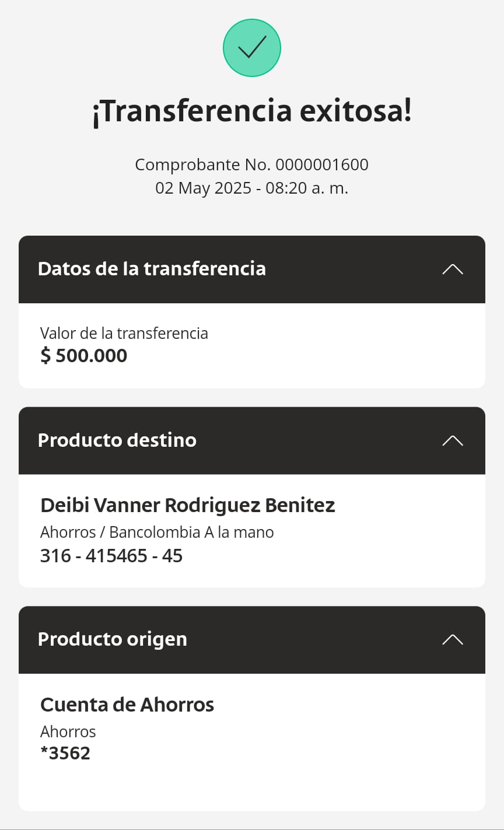Click the Ahorros label under Cuenta de Ahorros

pos(68,731)
